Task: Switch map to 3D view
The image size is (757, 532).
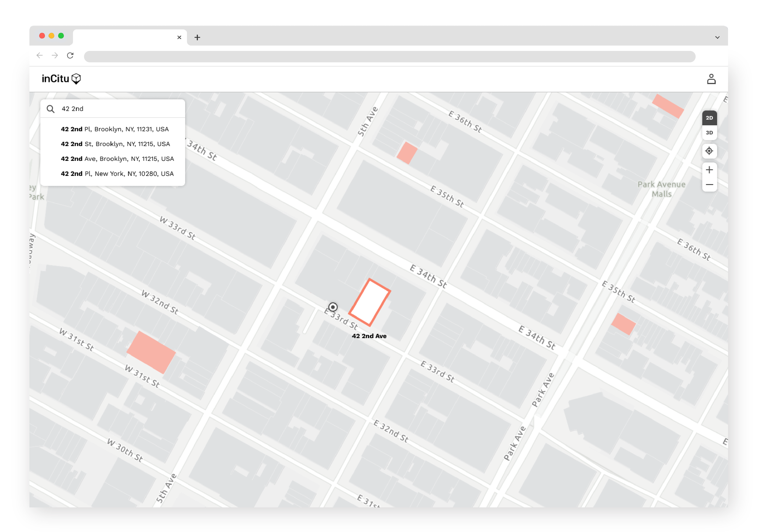Action: click(x=709, y=133)
